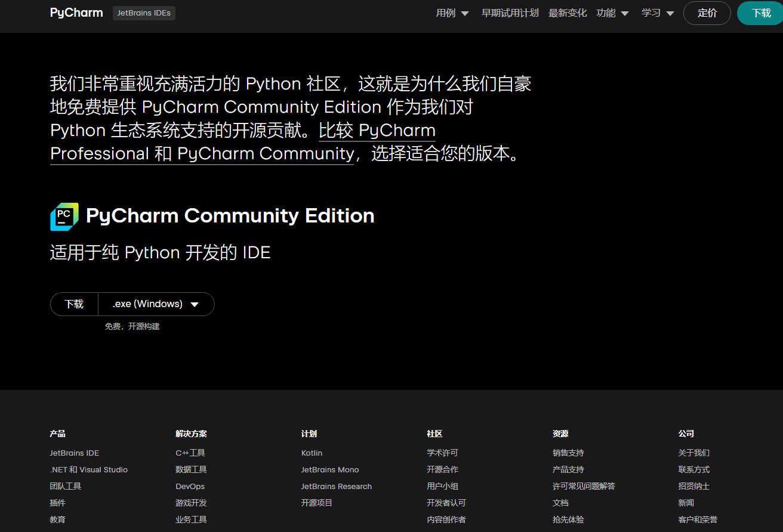Click the PyCharm logo in the header

[76, 13]
